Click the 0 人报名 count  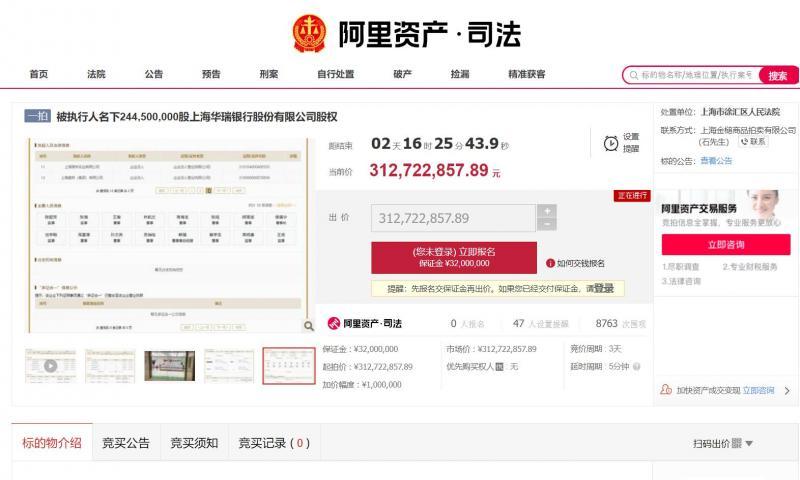coord(467,323)
